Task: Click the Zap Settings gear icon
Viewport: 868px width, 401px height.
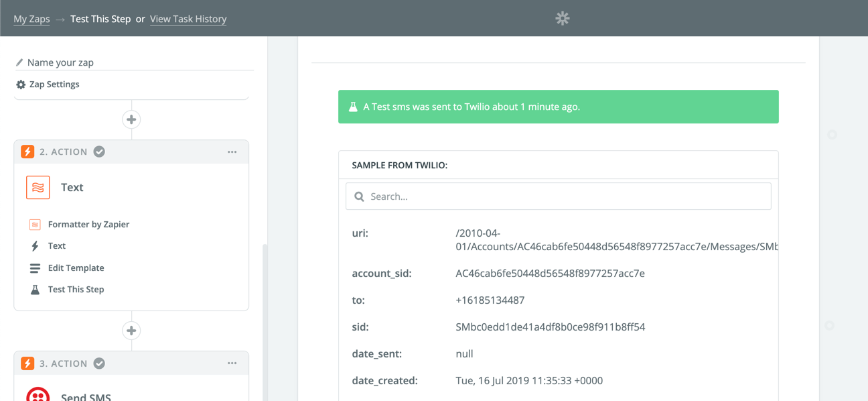Action: pyautogui.click(x=21, y=84)
